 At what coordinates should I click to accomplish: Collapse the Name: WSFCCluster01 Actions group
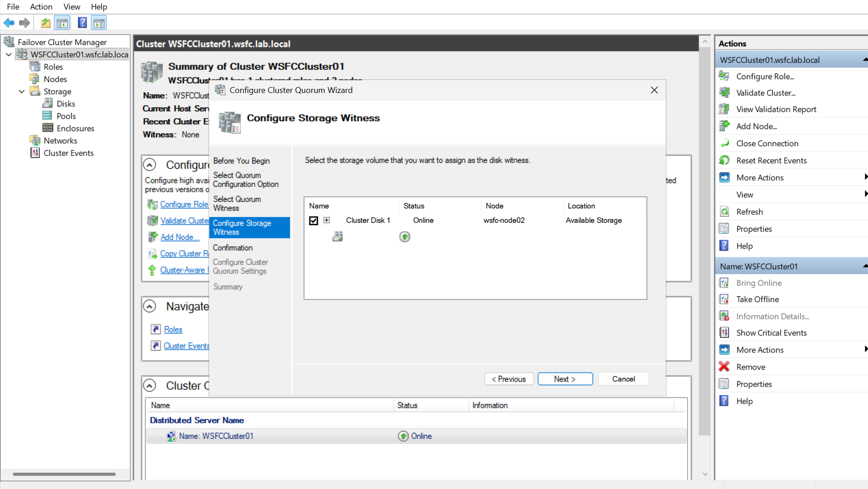(865, 266)
